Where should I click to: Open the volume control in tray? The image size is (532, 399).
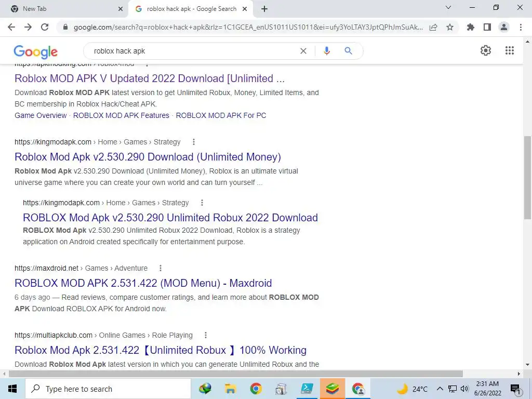pyautogui.click(x=464, y=389)
